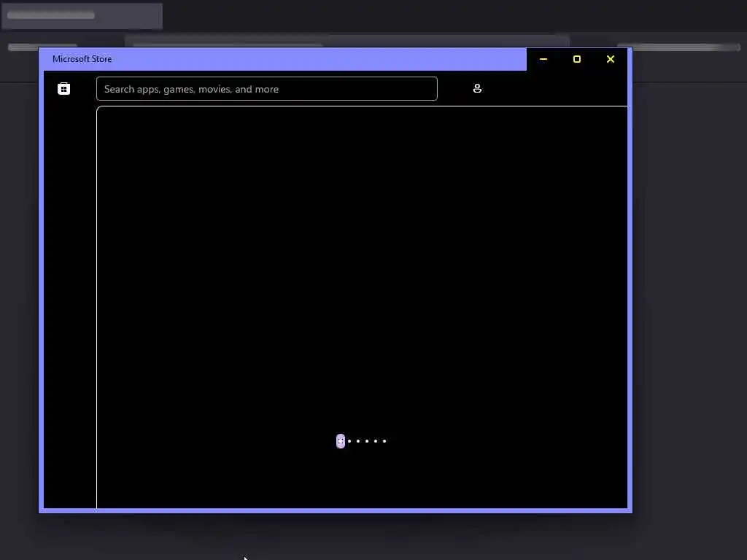Open the user account profile icon
Image resolution: width=747 pixels, height=560 pixels.
click(x=477, y=88)
